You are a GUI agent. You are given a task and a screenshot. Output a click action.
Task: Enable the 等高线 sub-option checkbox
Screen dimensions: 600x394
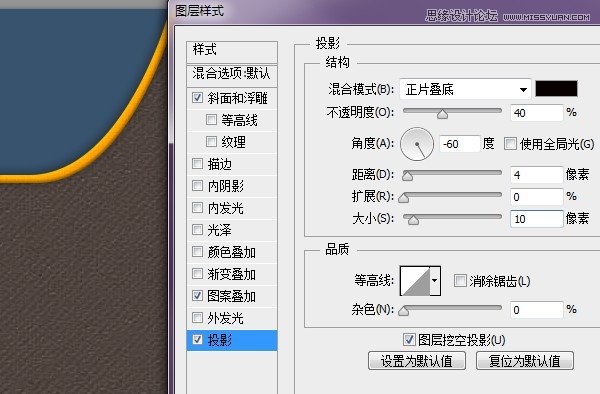211,120
